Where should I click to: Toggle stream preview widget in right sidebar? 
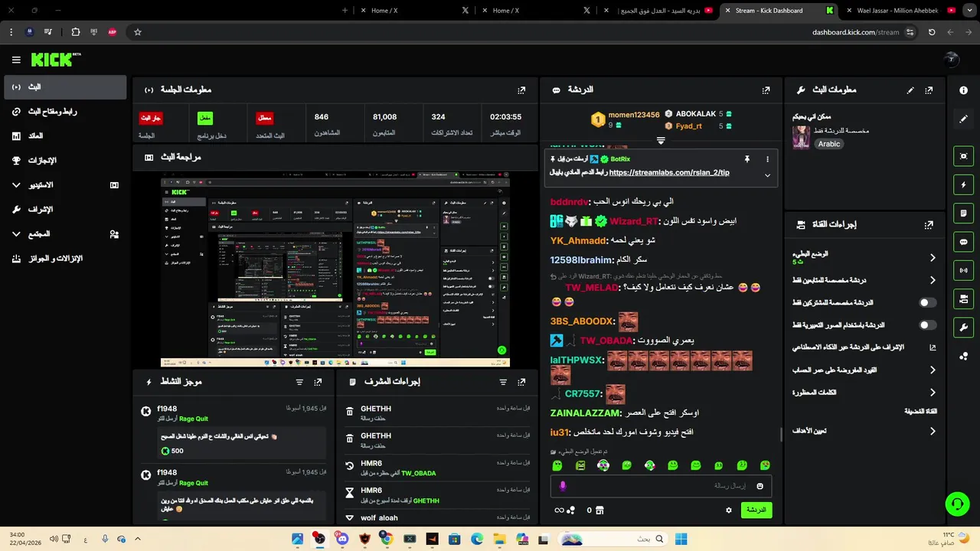[963, 156]
